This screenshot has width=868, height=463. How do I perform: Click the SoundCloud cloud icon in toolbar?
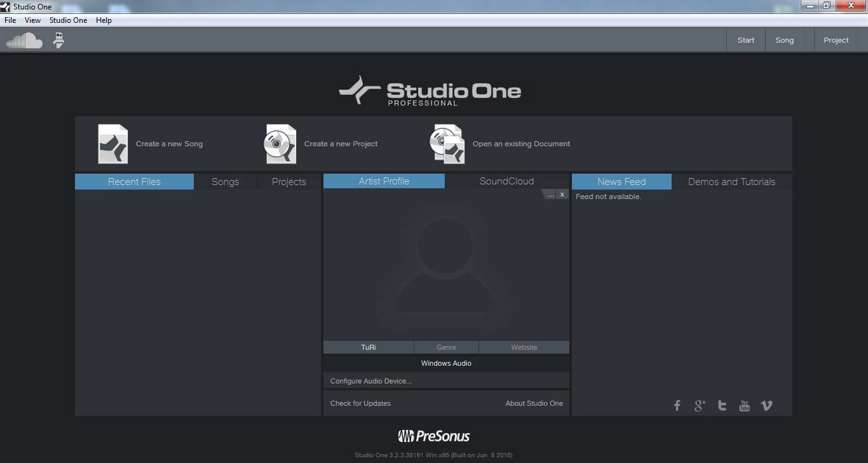point(24,41)
